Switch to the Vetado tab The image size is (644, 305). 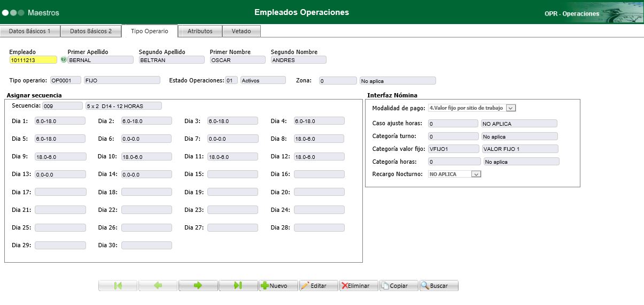tap(241, 31)
